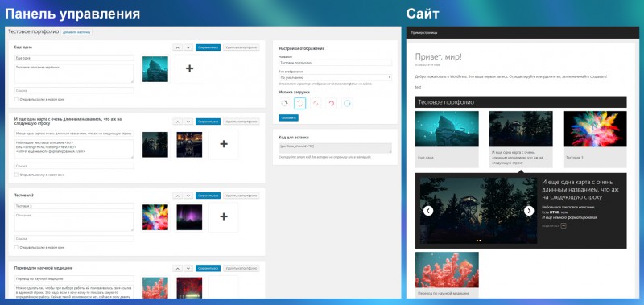Click 'Сохранить все' in 'Тестовая 3' card
The height and width of the screenshot is (305, 644).
[x=208, y=196]
